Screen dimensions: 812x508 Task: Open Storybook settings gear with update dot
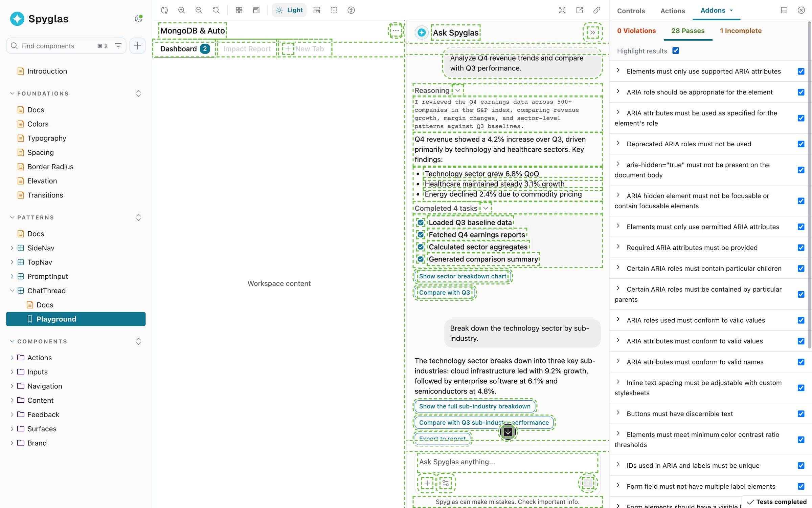tap(138, 19)
